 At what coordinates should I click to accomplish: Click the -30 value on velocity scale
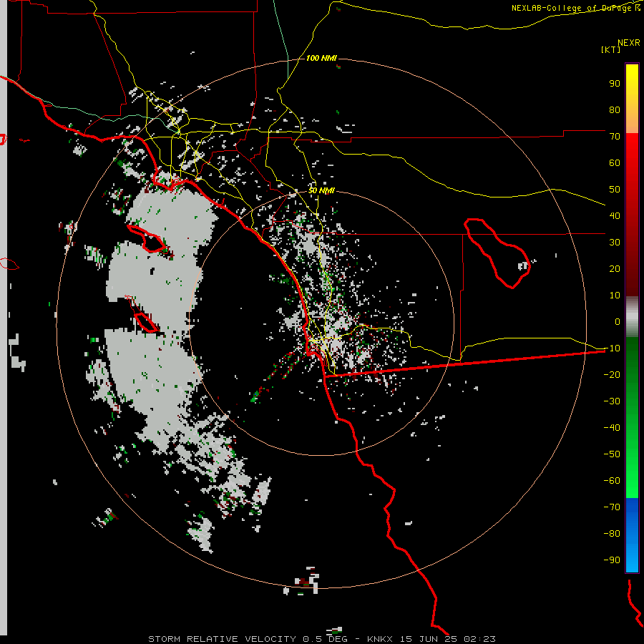point(612,401)
